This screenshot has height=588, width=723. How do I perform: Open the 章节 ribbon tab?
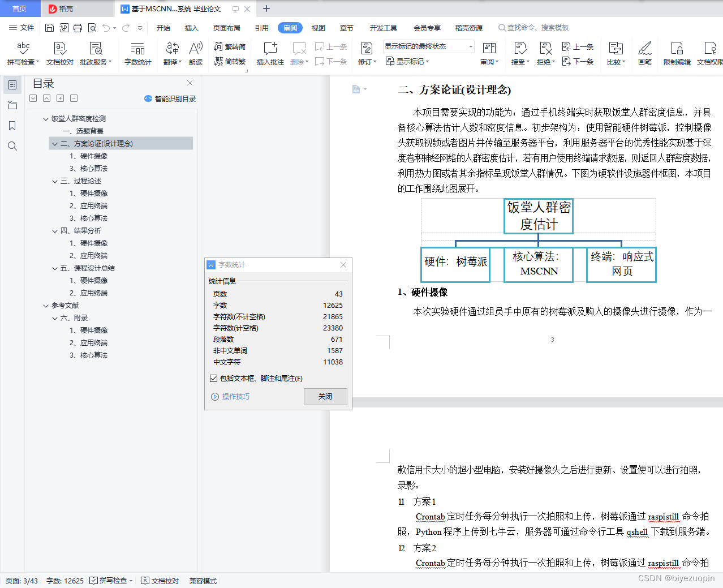346,27
